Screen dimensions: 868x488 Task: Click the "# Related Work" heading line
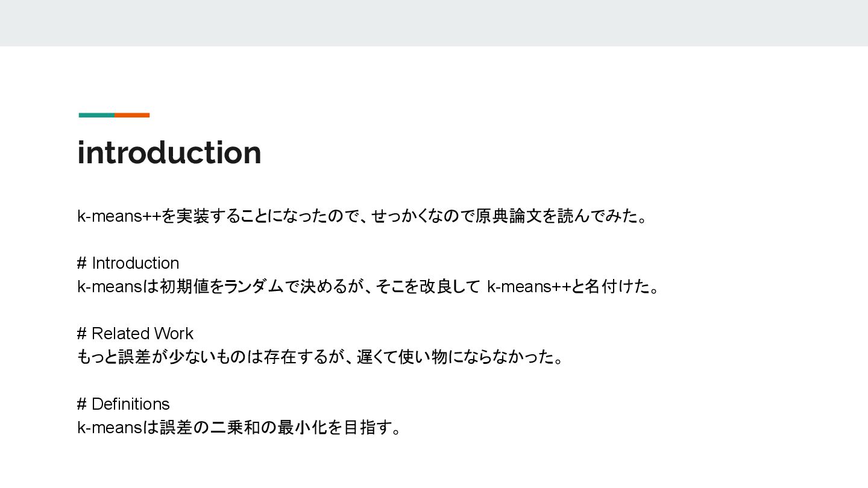coord(136,334)
